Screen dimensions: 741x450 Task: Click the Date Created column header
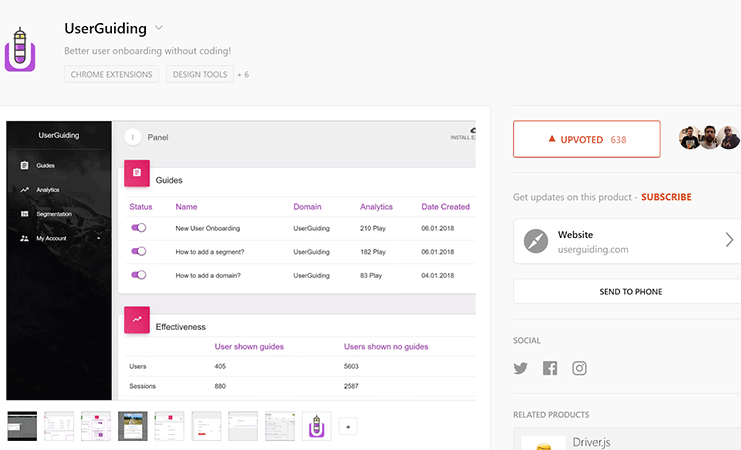445,207
